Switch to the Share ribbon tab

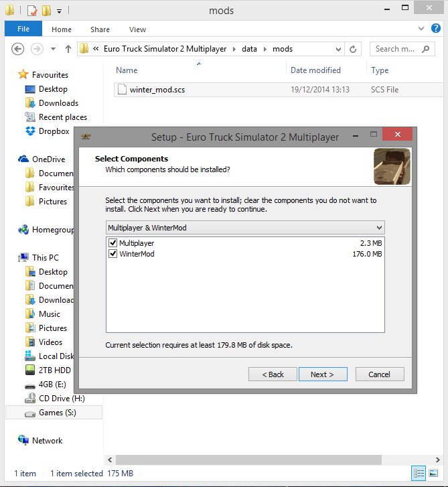pos(100,29)
